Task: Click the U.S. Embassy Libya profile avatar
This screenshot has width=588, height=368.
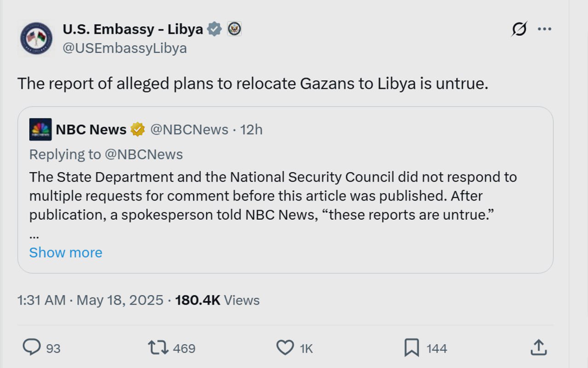Action: pyautogui.click(x=36, y=38)
